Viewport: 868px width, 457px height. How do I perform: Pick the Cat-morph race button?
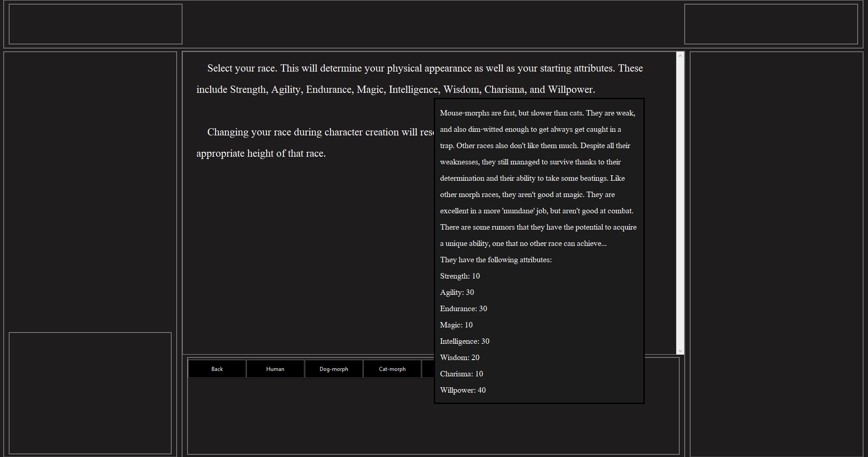point(392,369)
